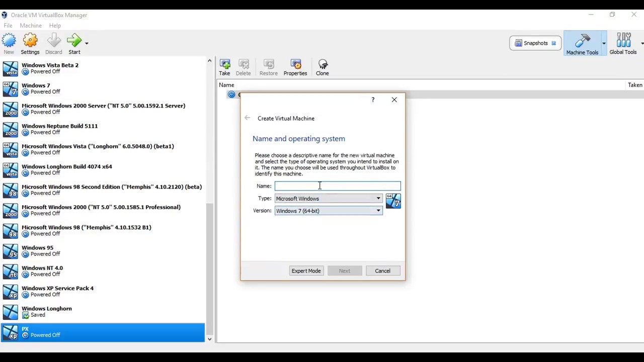Image resolution: width=644 pixels, height=362 pixels.
Task: Select the Windows 7 machine
Action: pyautogui.click(x=103, y=88)
